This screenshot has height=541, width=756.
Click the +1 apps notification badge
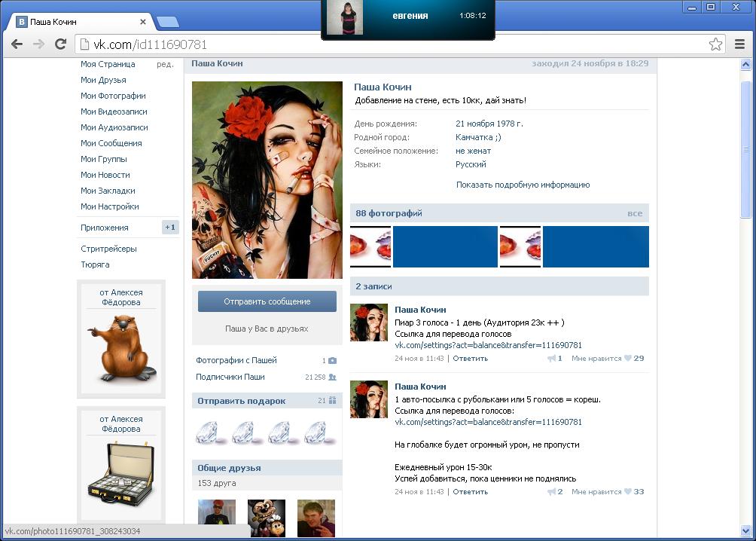pos(170,228)
